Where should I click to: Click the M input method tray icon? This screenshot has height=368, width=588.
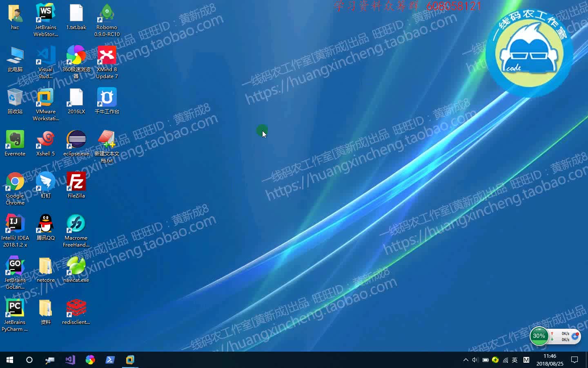pyautogui.click(x=526, y=360)
